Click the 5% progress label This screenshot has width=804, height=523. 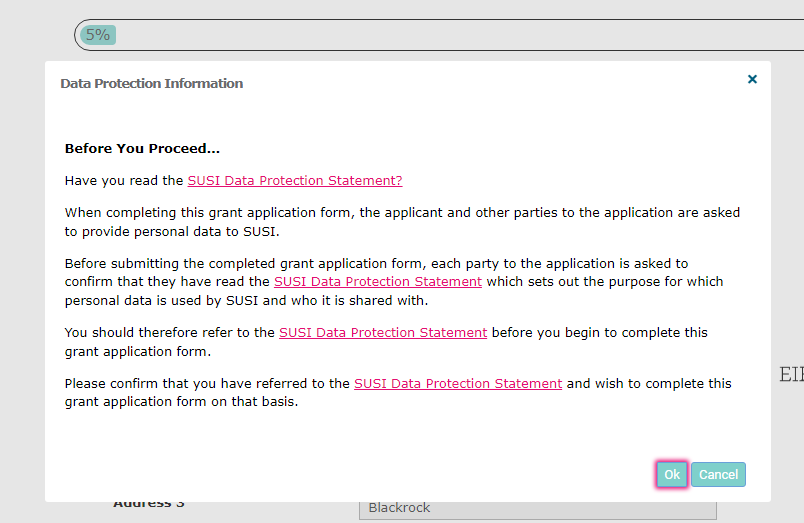coord(98,35)
